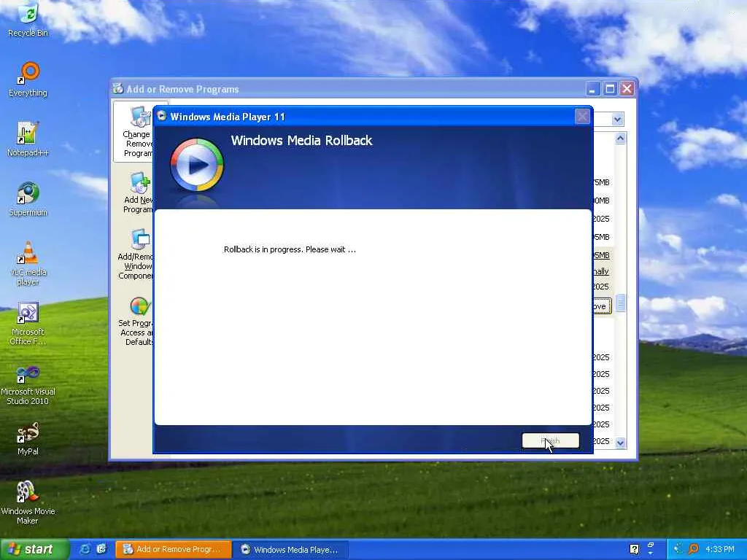Click the 4:33 PM system clock
This screenshot has height=560, width=747.
720,550
